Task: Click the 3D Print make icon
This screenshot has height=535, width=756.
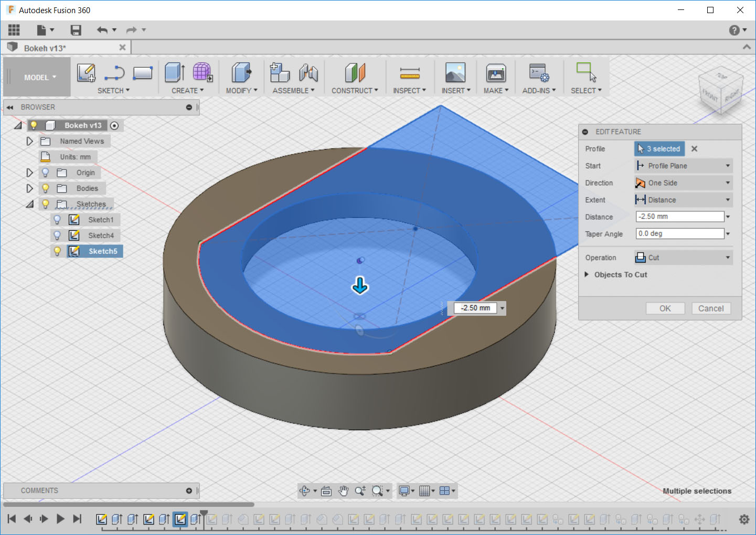Action: point(496,73)
